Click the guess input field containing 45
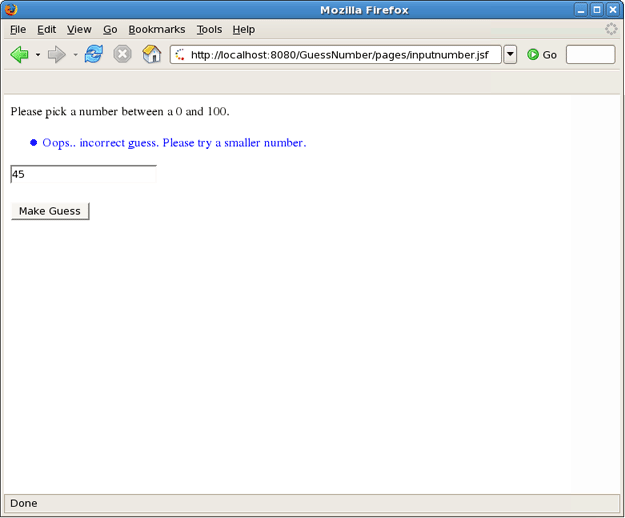This screenshot has width=625, height=518. click(x=83, y=174)
